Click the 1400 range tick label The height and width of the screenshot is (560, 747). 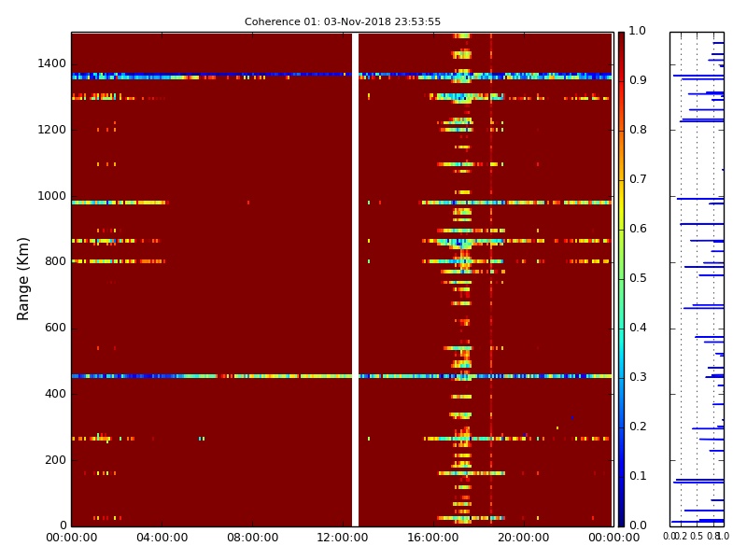52,63
